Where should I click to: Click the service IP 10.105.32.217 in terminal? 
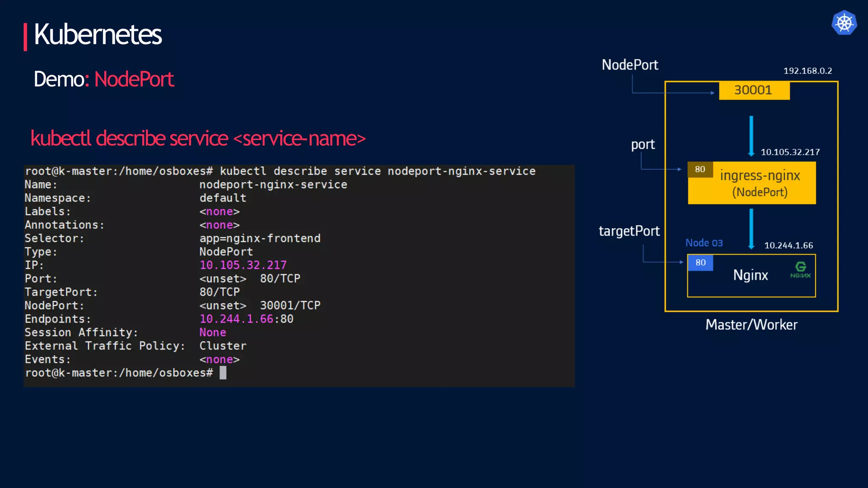click(x=243, y=265)
